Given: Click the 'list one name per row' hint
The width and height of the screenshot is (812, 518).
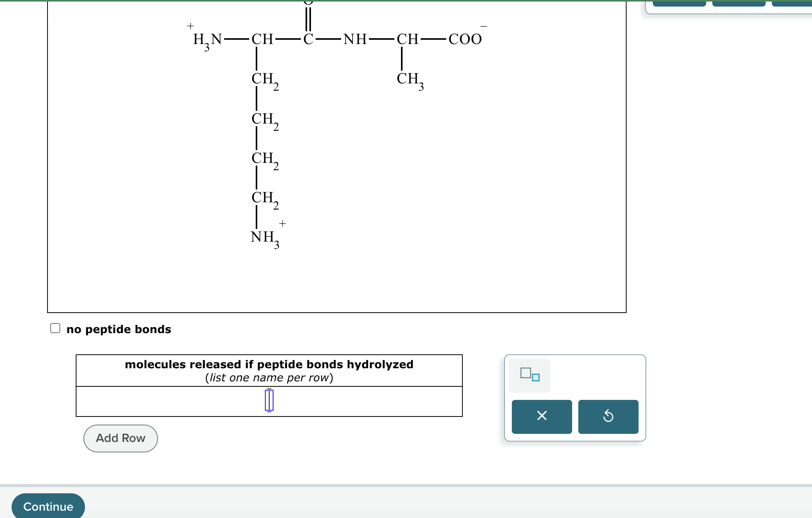Looking at the screenshot, I should [269, 377].
